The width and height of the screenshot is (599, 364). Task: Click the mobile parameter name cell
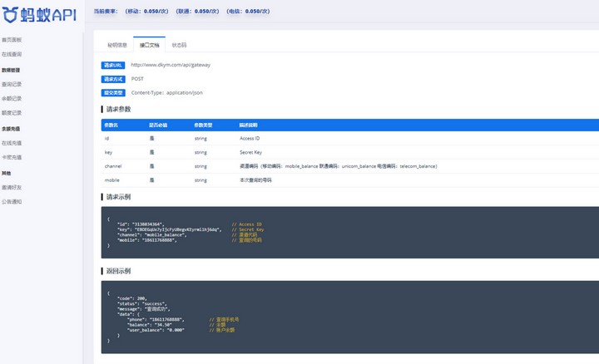click(112, 180)
